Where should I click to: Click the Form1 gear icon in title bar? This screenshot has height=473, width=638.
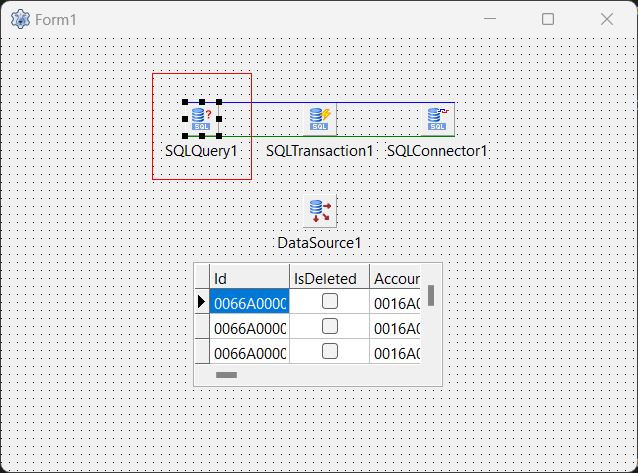pyautogui.click(x=19, y=19)
